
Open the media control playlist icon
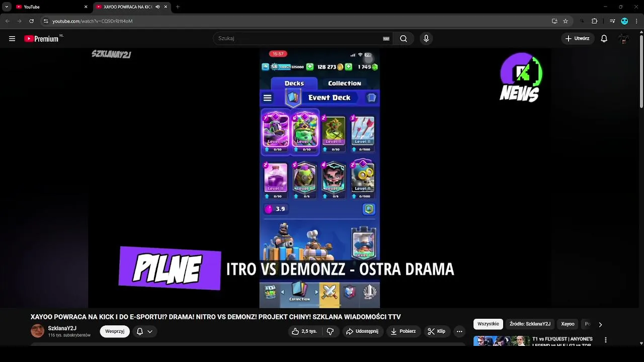point(612,21)
